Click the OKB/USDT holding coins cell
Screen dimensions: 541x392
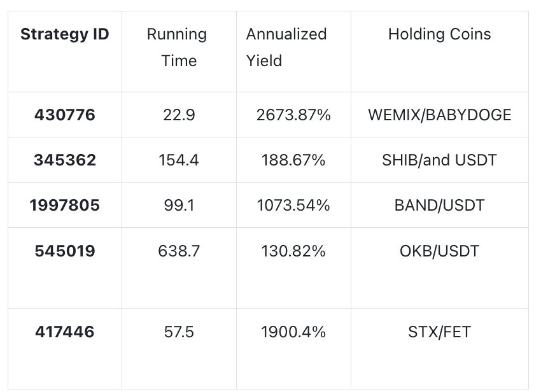coord(439,251)
